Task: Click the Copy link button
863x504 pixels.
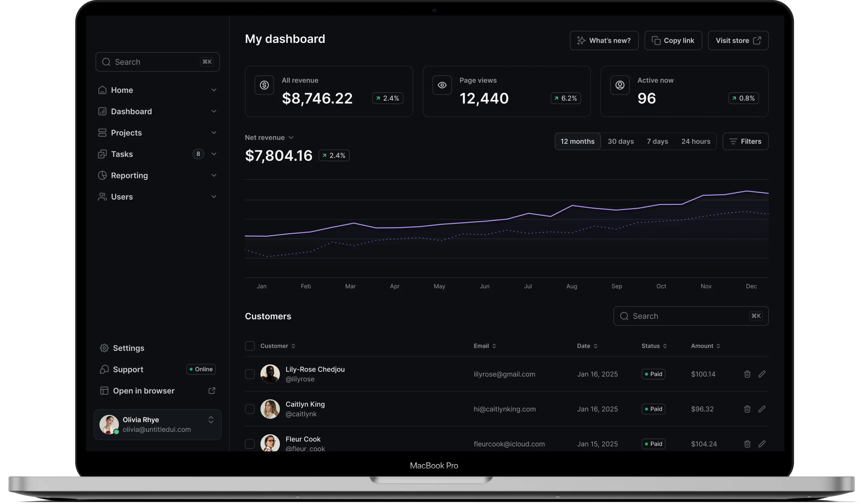Action: pyautogui.click(x=673, y=40)
